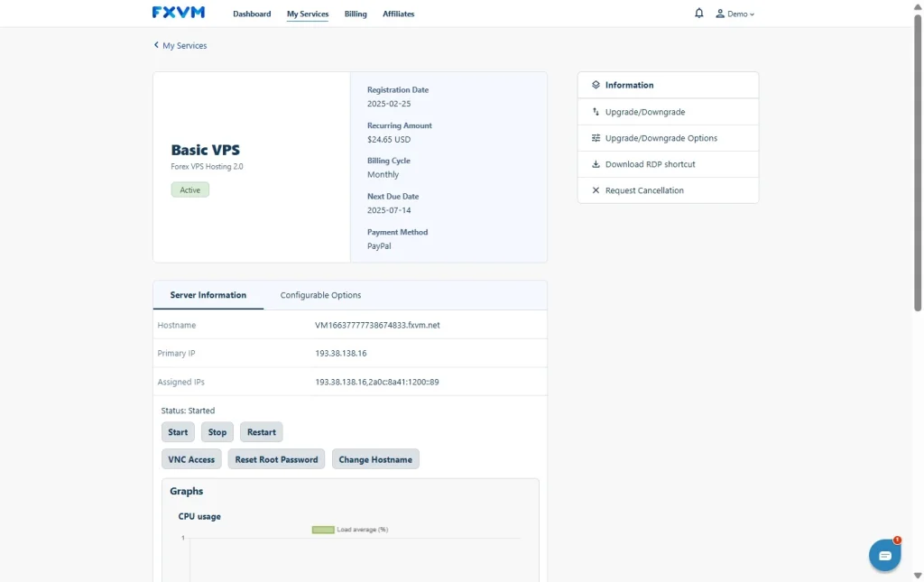Screen dimensions: 924x582
Task: Click the Download RDP shortcut link
Action: point(669,164)
